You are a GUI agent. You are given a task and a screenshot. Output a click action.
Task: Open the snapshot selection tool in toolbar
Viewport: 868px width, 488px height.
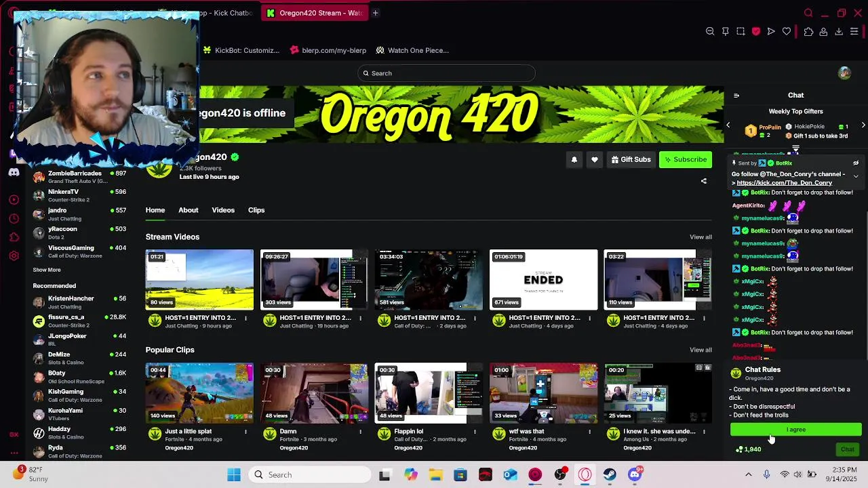point(741,31)
